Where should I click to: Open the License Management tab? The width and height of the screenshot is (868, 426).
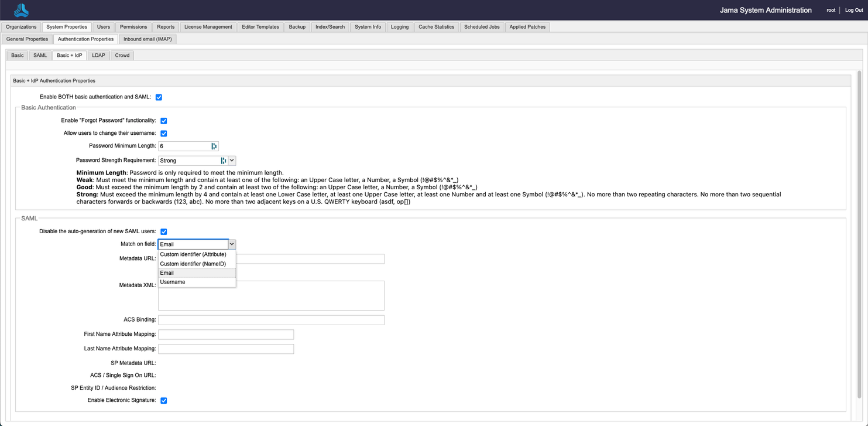[208, 27]
